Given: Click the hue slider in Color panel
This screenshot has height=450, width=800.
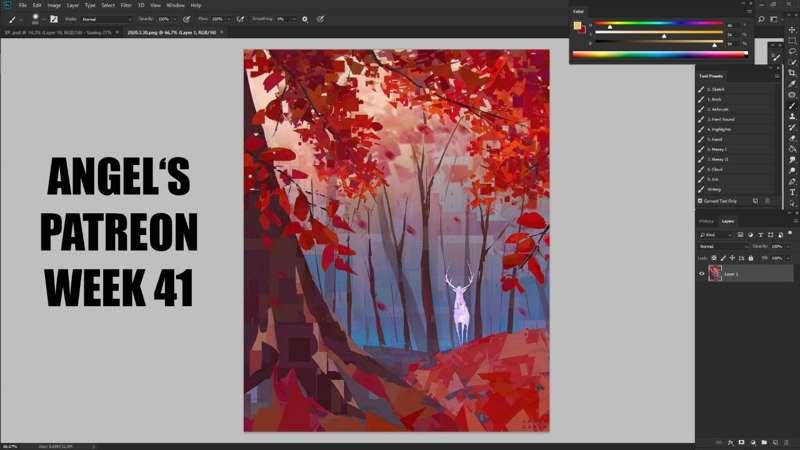Looking at the screenshot, I should click(659, 23).
